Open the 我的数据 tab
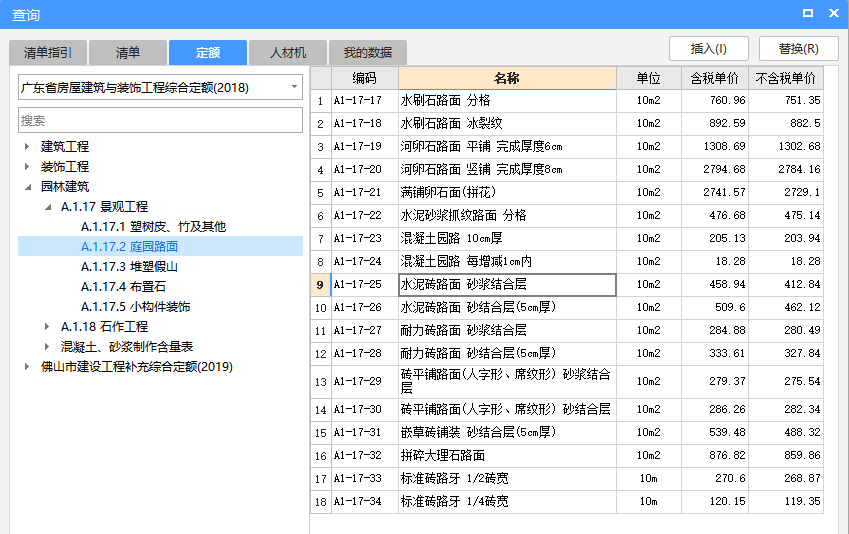This screenshot has height=534, width=849. point(367,53)
